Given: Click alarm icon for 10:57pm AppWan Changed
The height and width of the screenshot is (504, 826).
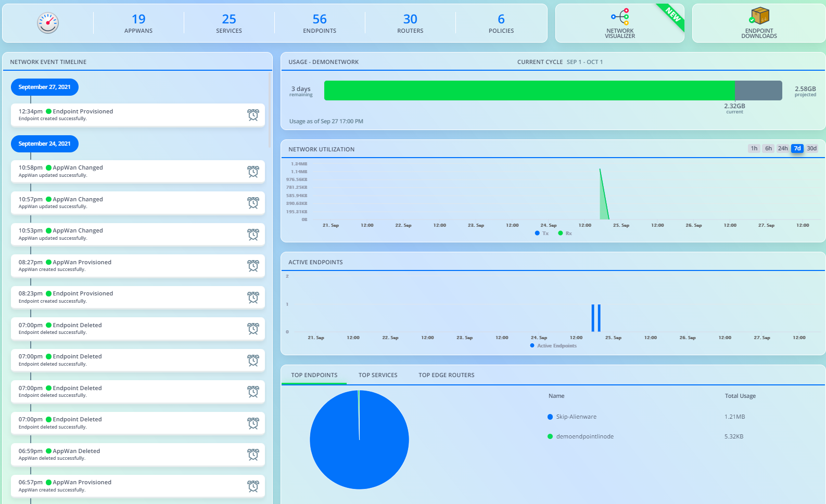Looking at the screenshot, I should (253, 203).
